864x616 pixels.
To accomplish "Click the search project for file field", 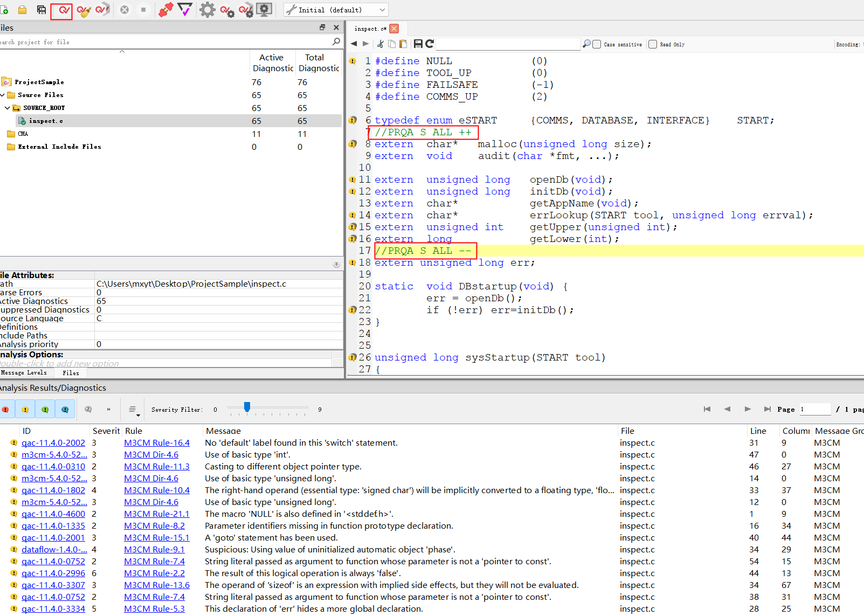I will pos(162,42).
